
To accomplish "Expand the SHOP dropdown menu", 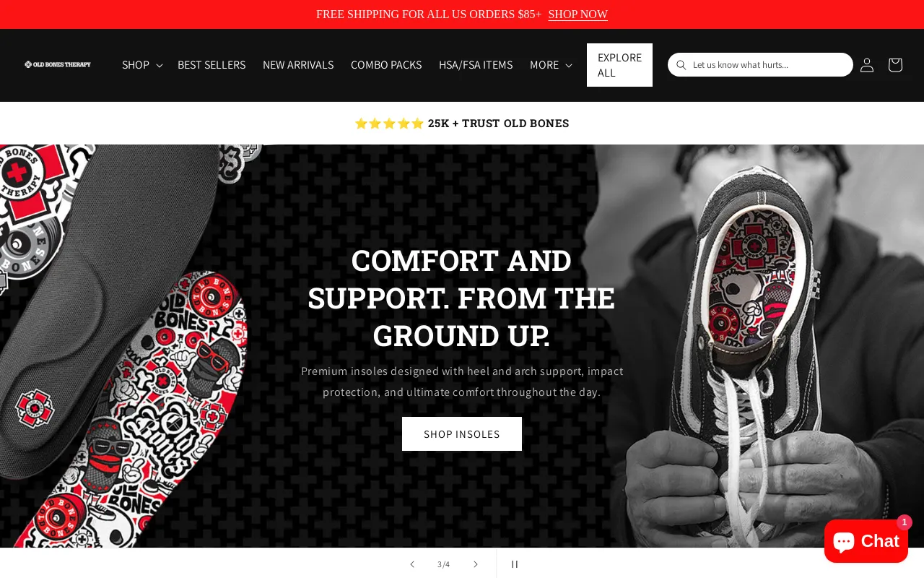I will point(142,65).
